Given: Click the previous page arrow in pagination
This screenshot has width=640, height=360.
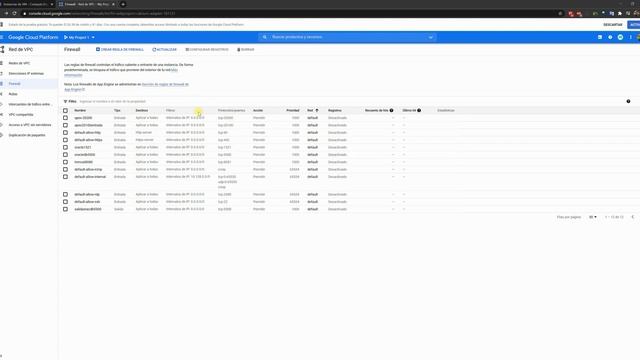Looking at the screenshot, I should (x=633, y=217).
